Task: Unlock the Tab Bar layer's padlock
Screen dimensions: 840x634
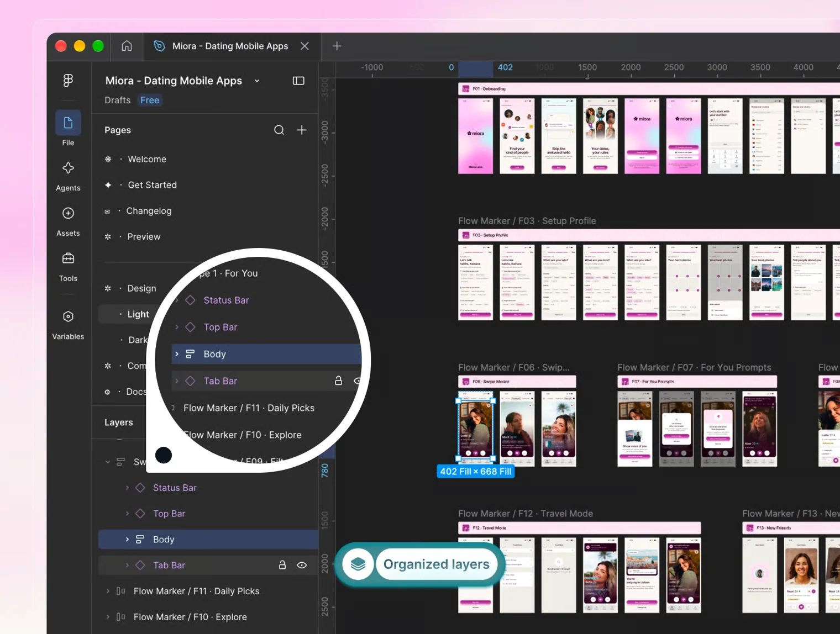Action: 282,565
